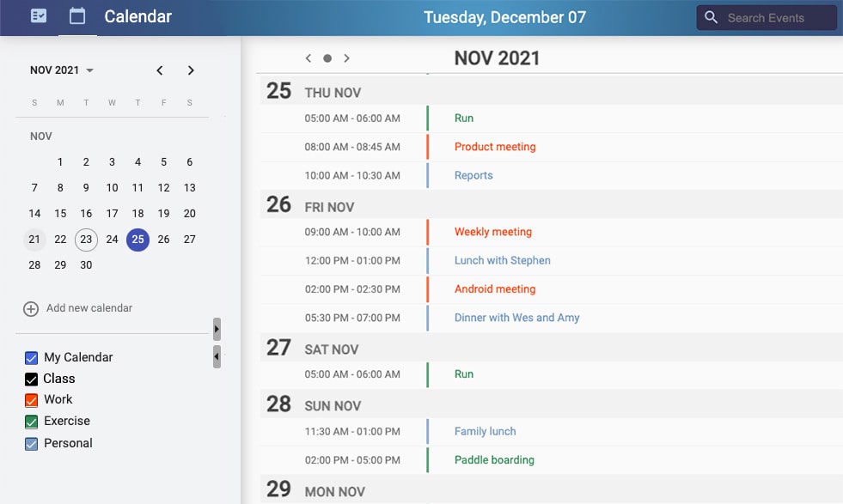Image resolution: width=843 pixels, height=504 pixels.
Task: Disable the Exercise calendar
Action: click(x=32, y=421)
